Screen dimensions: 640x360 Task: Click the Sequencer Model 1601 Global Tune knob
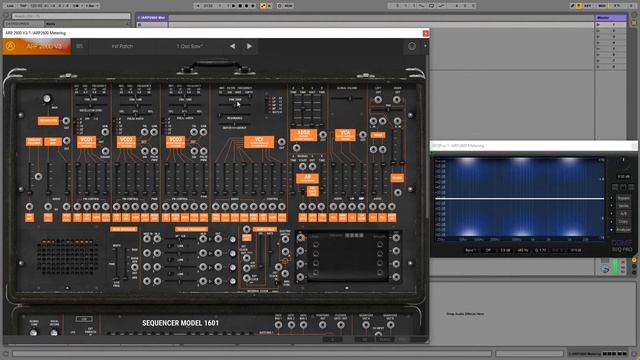[33, 333]
